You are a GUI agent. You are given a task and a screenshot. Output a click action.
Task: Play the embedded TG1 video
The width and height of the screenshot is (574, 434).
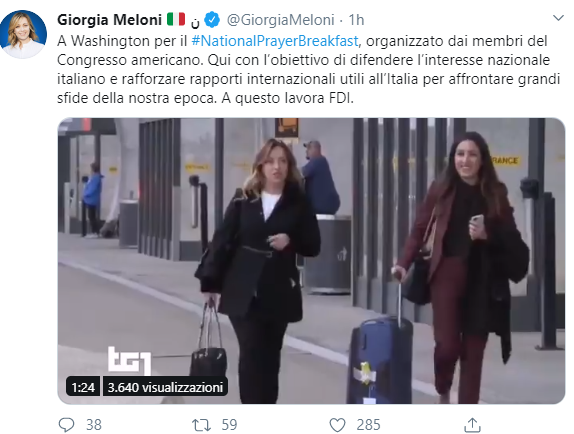(311, 261)
